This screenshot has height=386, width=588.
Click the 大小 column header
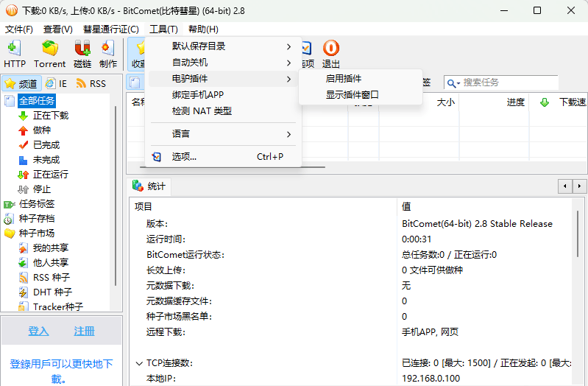[419, 102]
